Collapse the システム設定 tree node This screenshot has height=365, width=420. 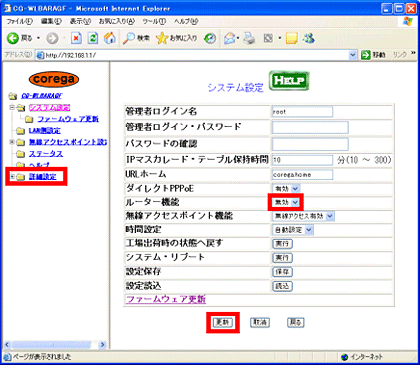click(12, 107)
